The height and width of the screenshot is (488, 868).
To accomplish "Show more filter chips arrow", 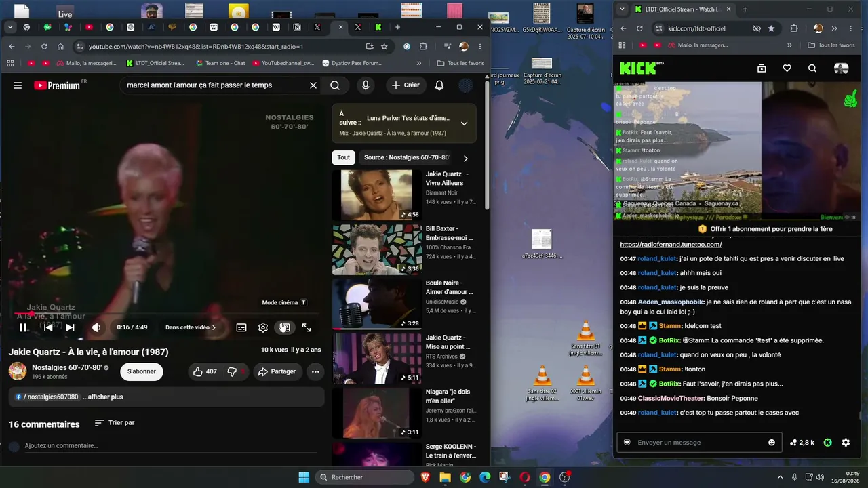I will click(465, 158).
